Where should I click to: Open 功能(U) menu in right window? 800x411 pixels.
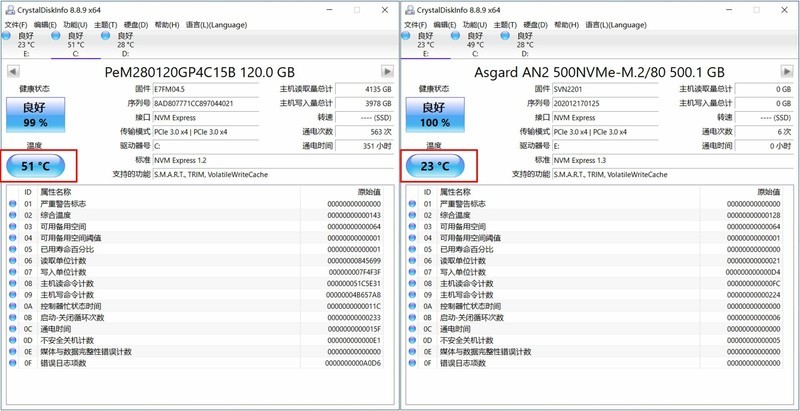tap(475, 24)
